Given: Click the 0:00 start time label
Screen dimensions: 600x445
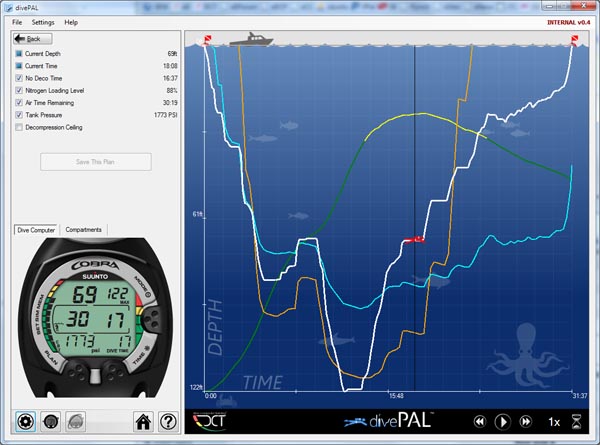Looking at the screenshot, I should (x=211, y=396).
